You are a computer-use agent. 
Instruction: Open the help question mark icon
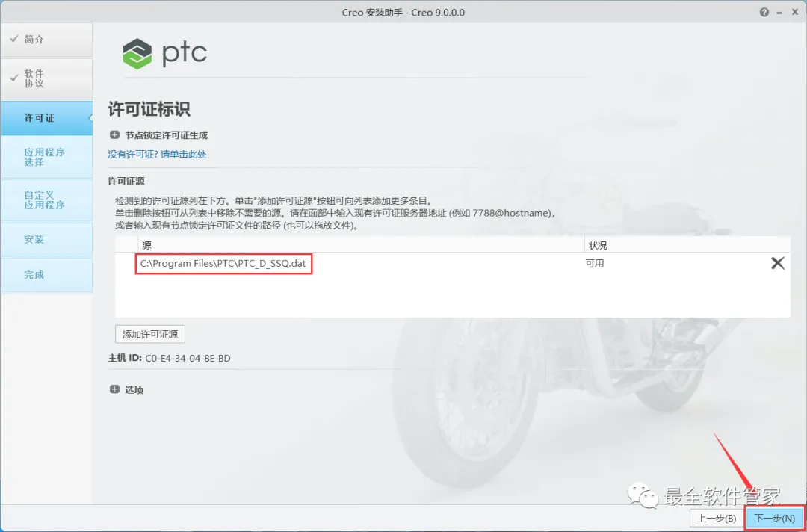tap(765, 12)
